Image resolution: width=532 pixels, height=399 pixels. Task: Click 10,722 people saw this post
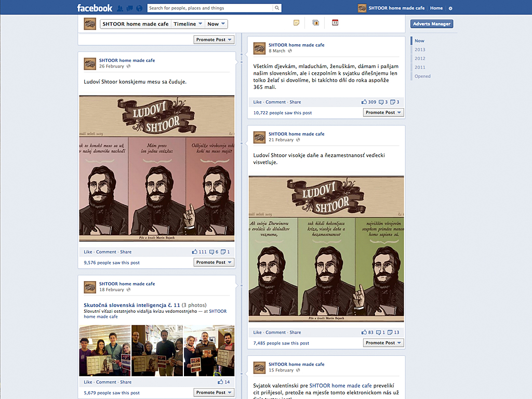(x=282, y=113)
